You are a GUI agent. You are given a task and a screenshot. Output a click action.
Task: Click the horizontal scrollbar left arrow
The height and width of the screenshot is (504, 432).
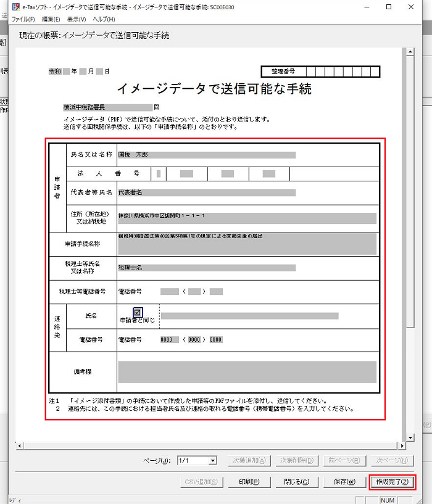pyautogui.click(x=20, y=446)
